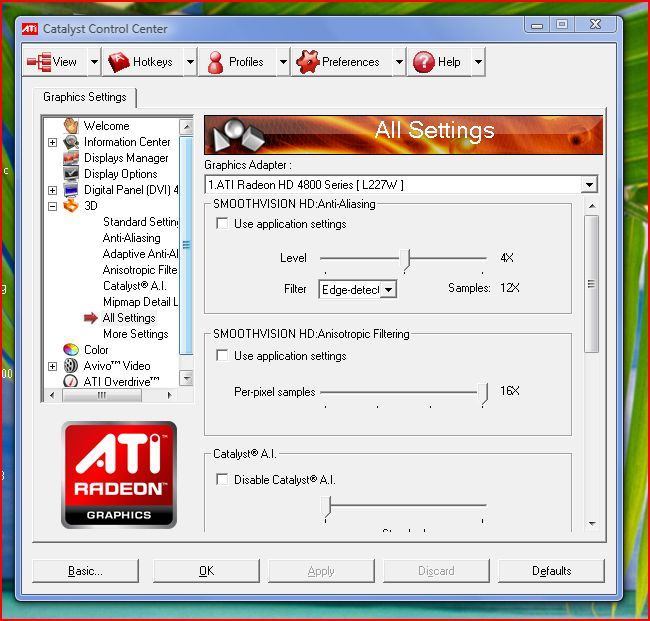This screenshot has height=621, width=650.
Task: Click the Discard button
Action: (x=436, y=571)
